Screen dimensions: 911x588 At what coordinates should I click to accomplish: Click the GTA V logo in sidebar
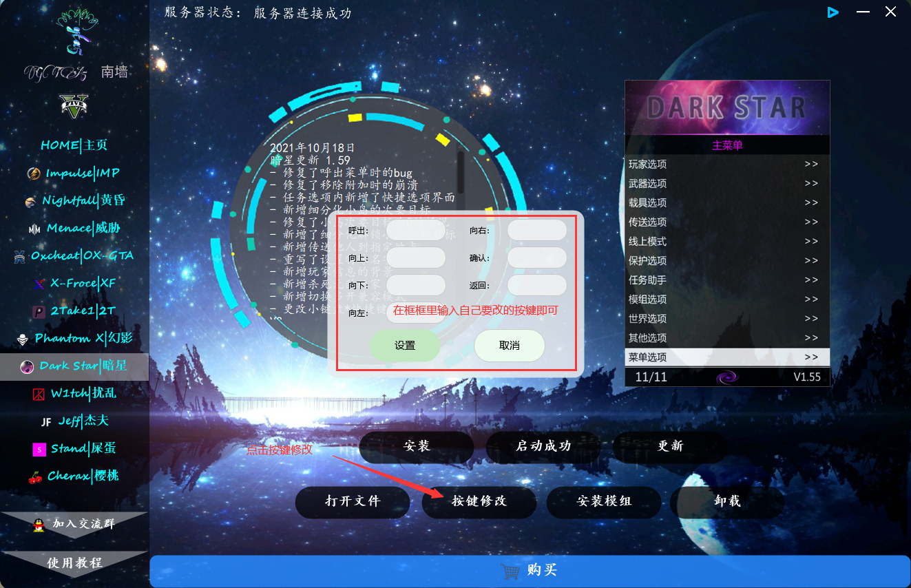click(74, 107)
